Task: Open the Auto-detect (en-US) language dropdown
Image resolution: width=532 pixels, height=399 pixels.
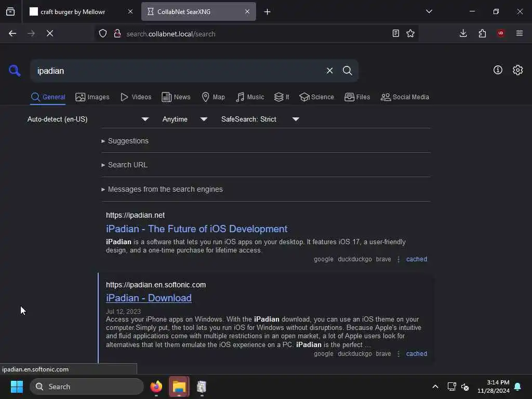Action: (x=88, y=119)
